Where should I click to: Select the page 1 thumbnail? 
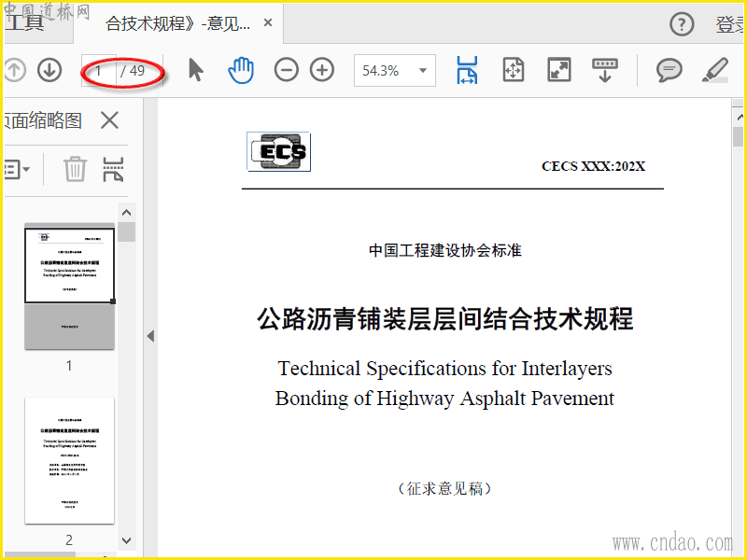(x=69, y=286)
